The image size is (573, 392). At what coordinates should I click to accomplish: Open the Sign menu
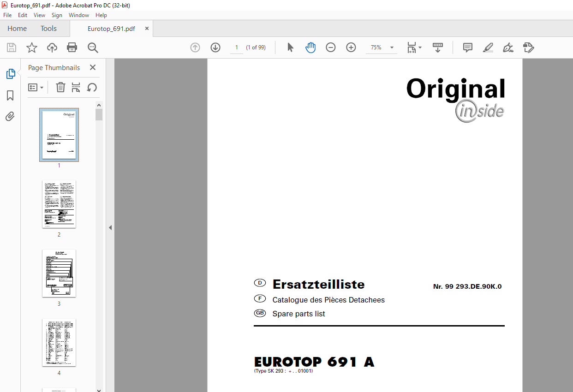[57, 15]
